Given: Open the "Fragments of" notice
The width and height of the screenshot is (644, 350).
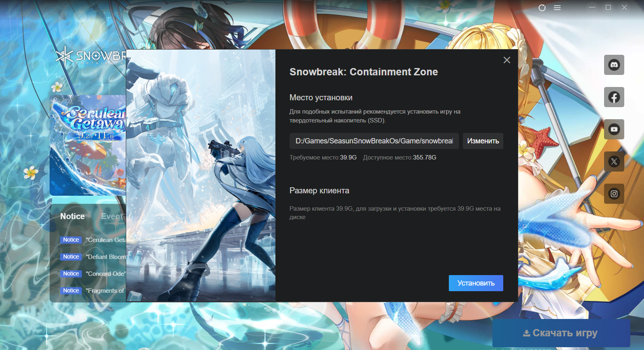Looking at the screenshot, I should [93, 290].
